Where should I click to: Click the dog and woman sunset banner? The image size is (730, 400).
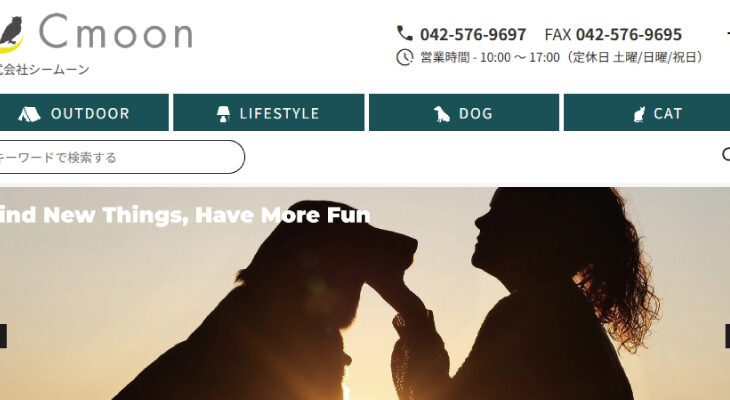[x=365, y=293]
